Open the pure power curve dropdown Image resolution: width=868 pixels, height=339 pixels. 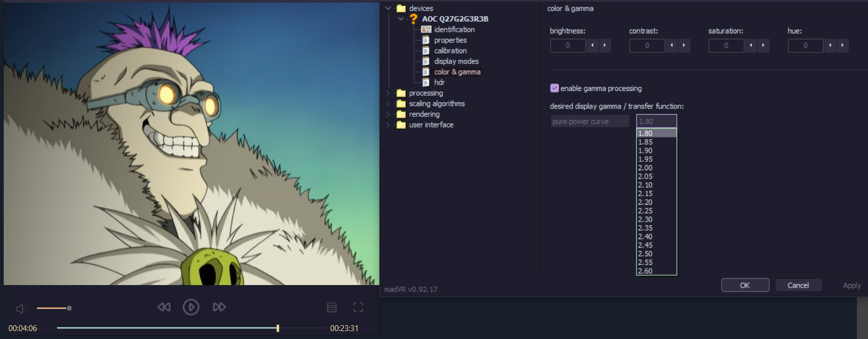pyautogui.click(x=590, y=122)
